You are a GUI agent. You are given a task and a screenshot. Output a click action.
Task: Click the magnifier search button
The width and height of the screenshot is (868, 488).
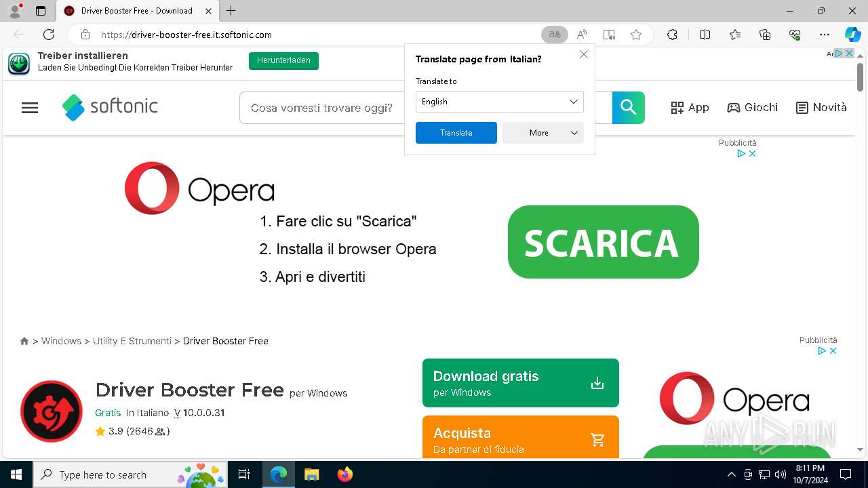(629, 108)
